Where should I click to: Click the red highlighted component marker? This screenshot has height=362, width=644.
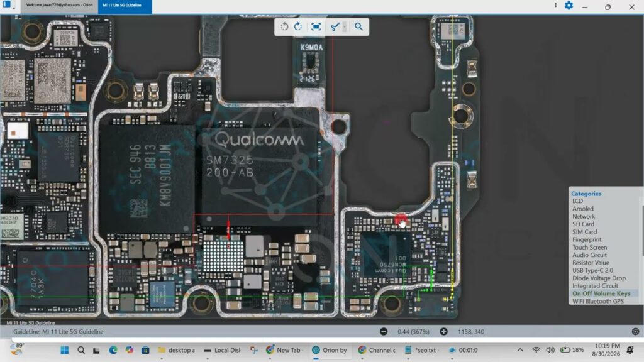(x=400, y=220)
